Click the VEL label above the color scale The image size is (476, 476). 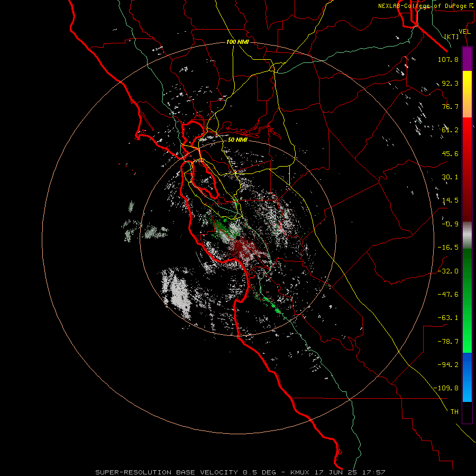pos(464,32)
